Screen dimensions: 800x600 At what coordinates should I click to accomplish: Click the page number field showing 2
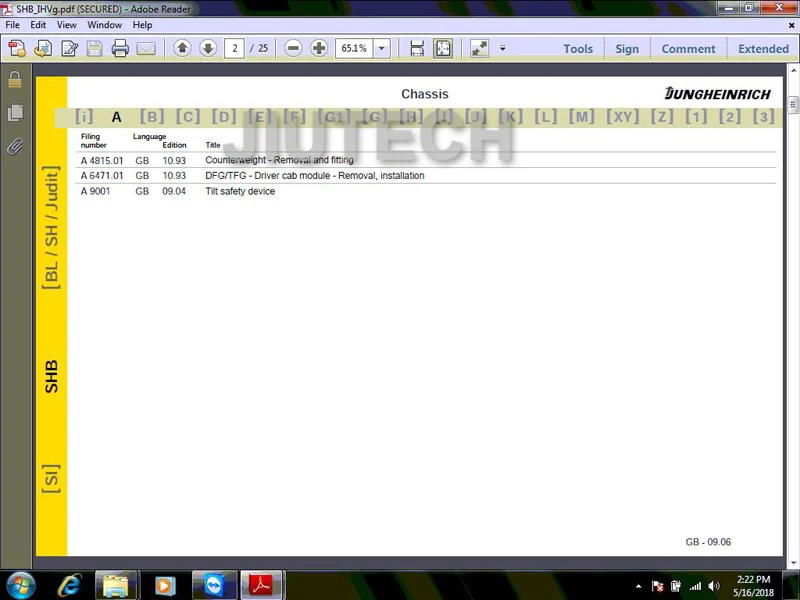pyautogui.click(x=234, y=48)
